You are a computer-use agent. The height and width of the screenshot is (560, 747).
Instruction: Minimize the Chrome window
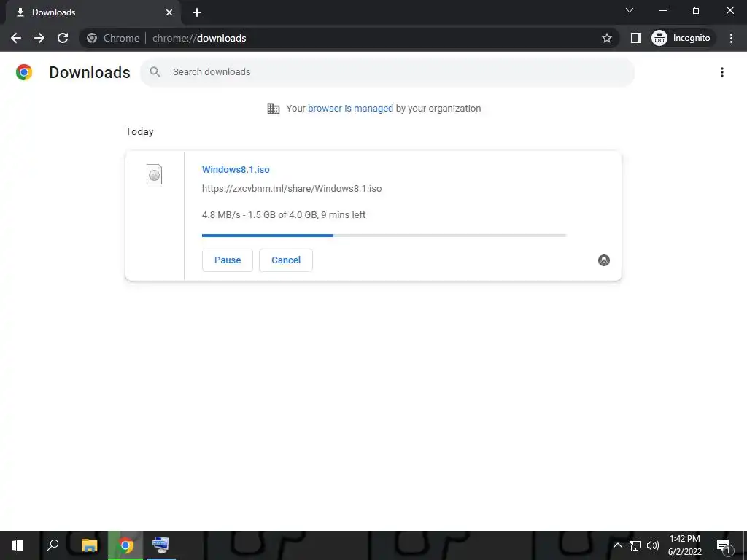pos(662,10)
